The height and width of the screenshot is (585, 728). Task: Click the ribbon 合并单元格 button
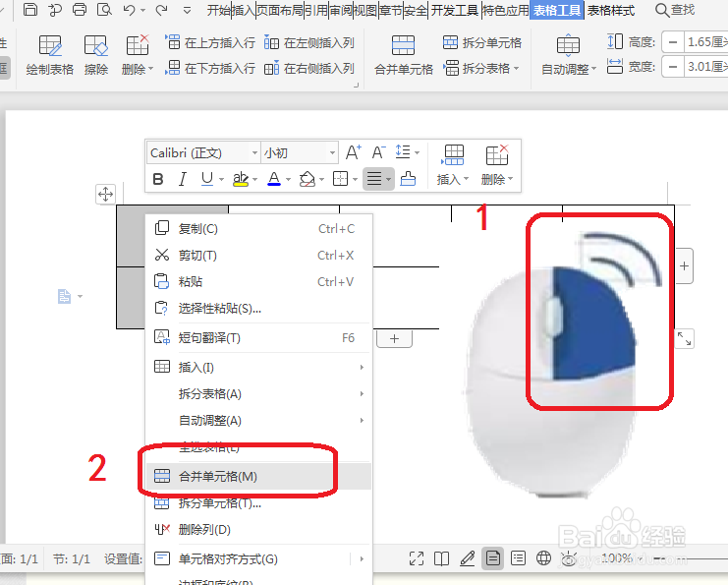404,55
